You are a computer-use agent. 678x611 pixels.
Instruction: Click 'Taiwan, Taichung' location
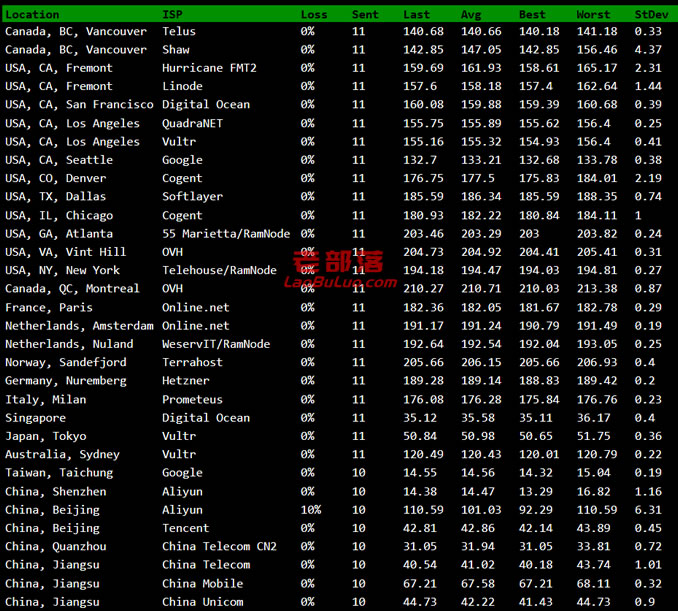[x=59, y=473]
